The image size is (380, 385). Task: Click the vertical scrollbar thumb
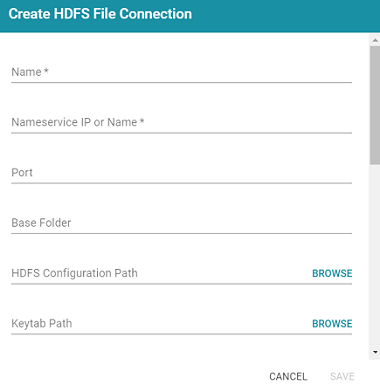375,105
